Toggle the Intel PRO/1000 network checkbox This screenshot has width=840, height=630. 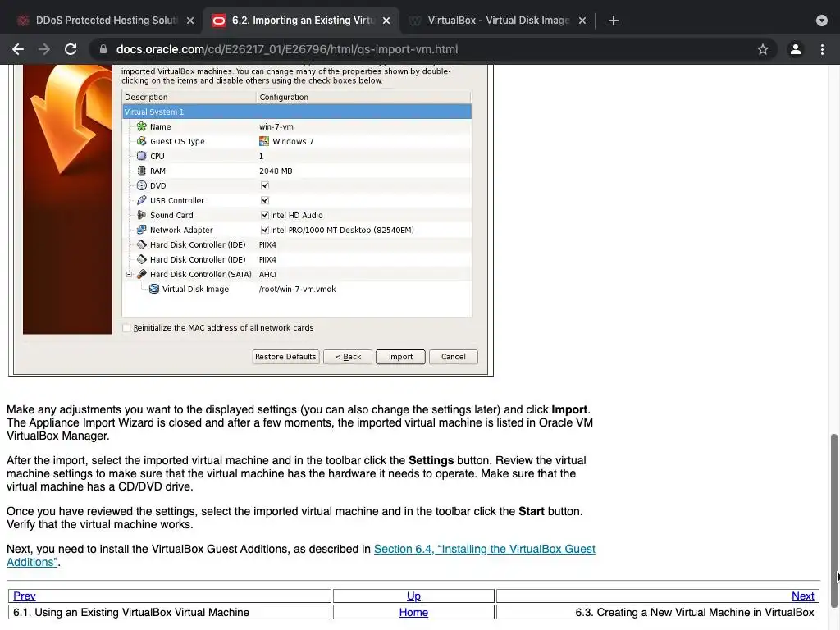tap(265, 230)
